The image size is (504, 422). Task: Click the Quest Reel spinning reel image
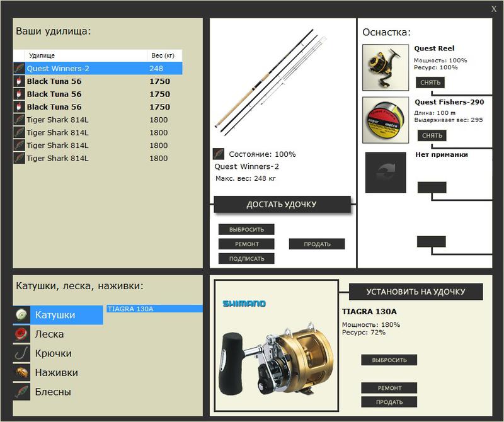(x=386, y=67)
